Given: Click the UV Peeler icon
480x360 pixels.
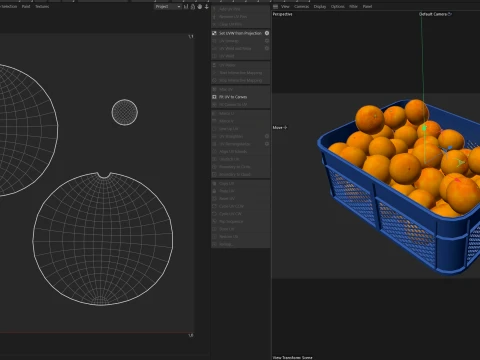Looking at the screenshot, I should 214,65.
